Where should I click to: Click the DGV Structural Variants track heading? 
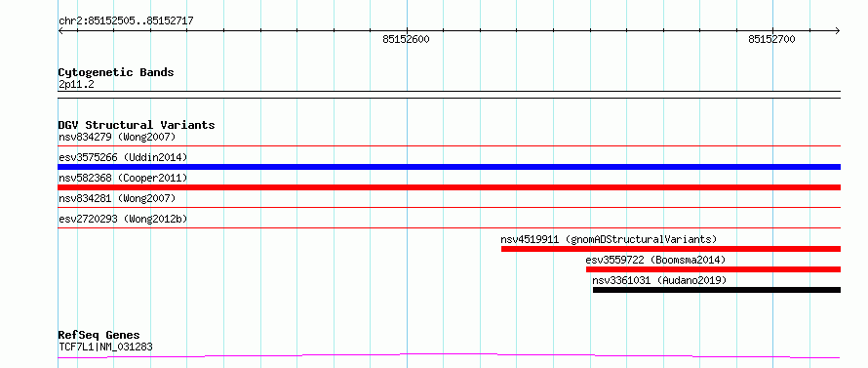click(x=137, y=125)
